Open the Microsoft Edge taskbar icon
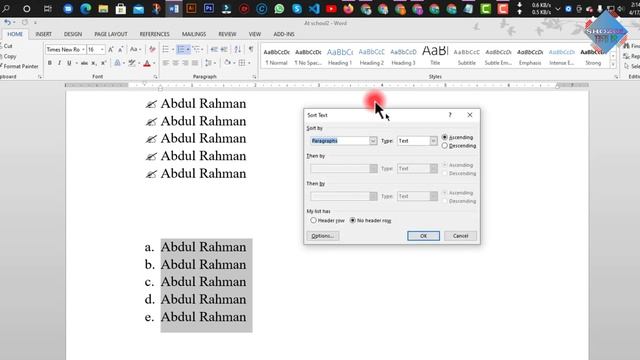 (85, 9)
